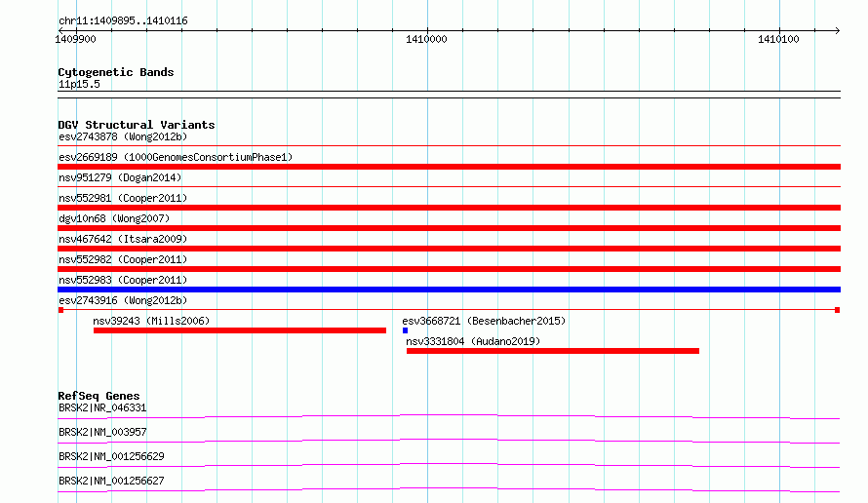The height and width of the screenshot is (503, 868).
Task: Click the small blue marker under esv3668721
Action: [405, 330]
